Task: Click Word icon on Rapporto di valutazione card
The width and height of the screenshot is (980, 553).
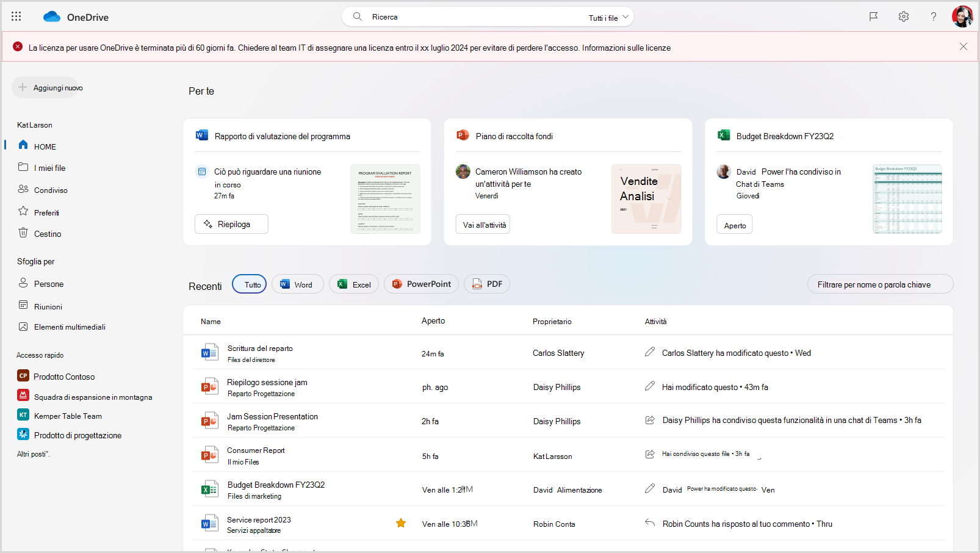Action: click(202, 136)
